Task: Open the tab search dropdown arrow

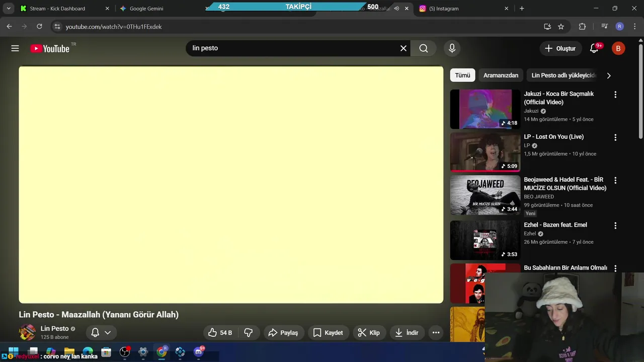Action: [9, 9]
